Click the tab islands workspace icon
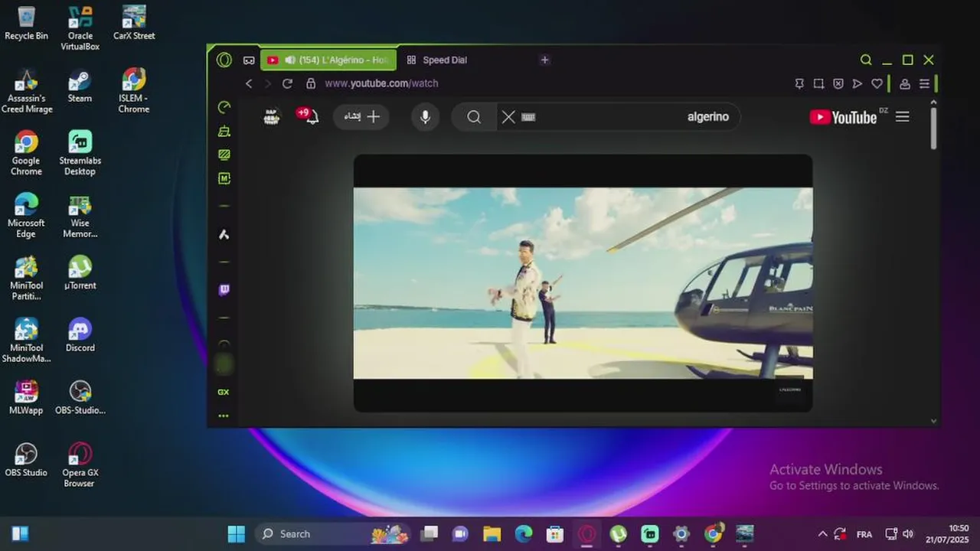The image size is (980, 551). 249,60
